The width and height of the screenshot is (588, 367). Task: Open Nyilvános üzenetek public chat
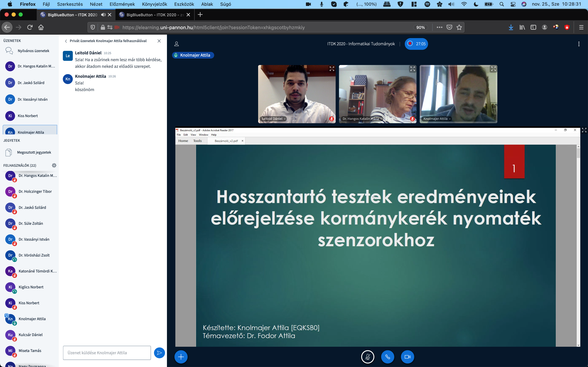(33, 51)
